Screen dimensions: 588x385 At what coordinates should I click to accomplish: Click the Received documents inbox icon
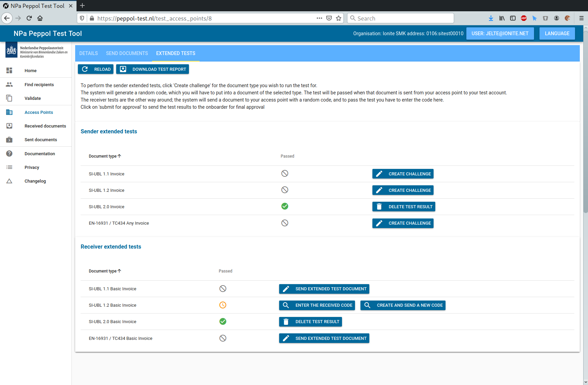pyautogui.click(x=9, y=126)
